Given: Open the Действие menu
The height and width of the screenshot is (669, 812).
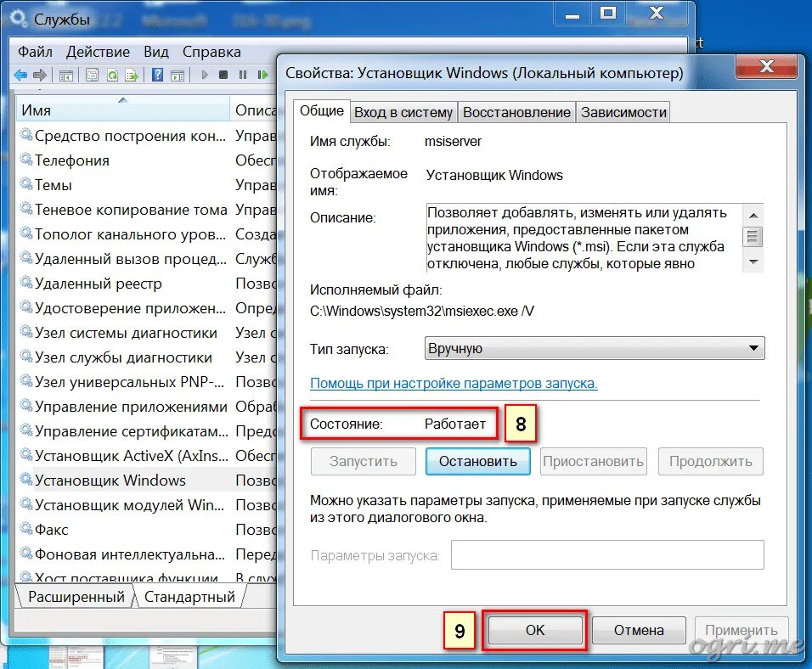Looking at the screenshot, I should click(x=98, y=52).
